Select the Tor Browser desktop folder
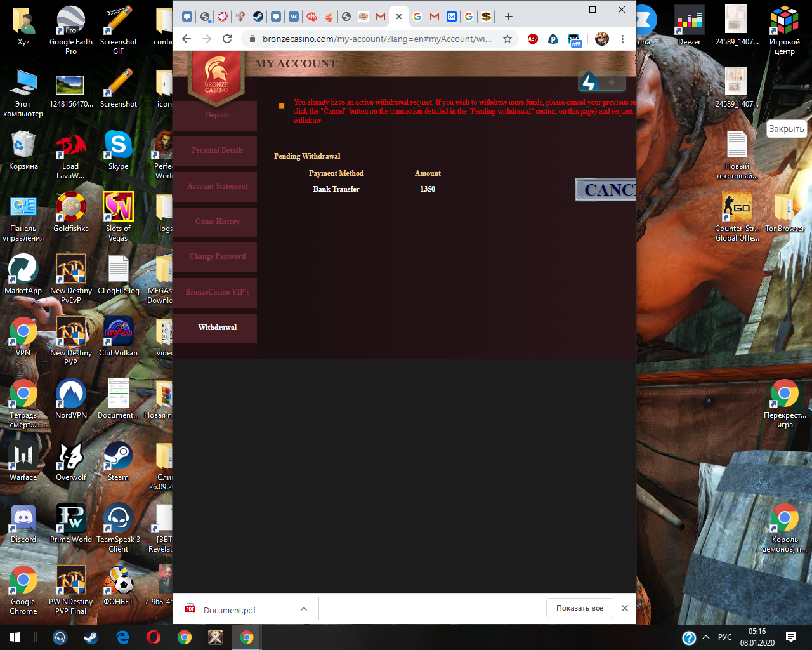Viewport: 812px width, 650px height. [x=785, y=213]
